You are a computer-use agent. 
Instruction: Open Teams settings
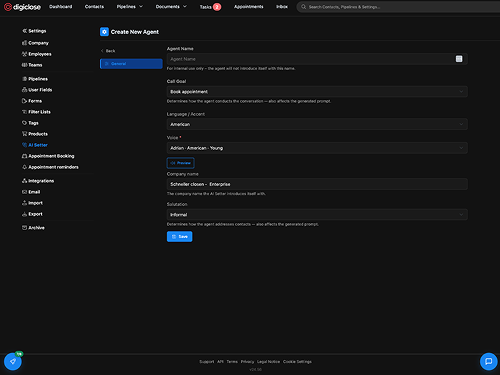32,65
